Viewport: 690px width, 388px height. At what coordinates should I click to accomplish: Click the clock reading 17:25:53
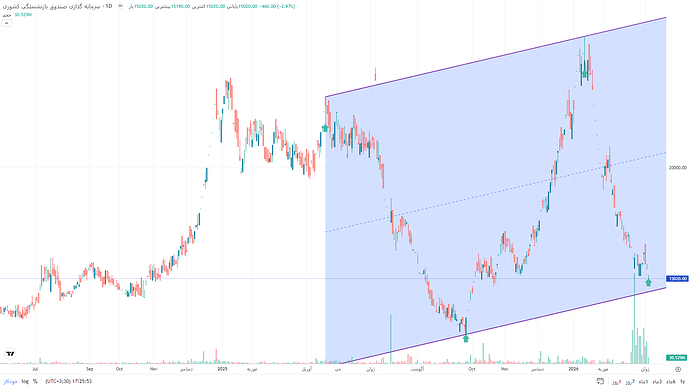82,381
